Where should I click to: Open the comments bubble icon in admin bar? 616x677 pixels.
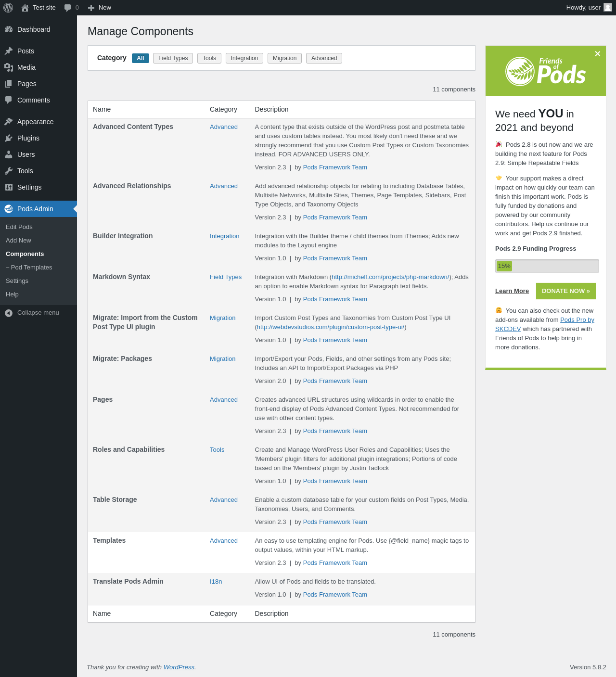[68, 8]
